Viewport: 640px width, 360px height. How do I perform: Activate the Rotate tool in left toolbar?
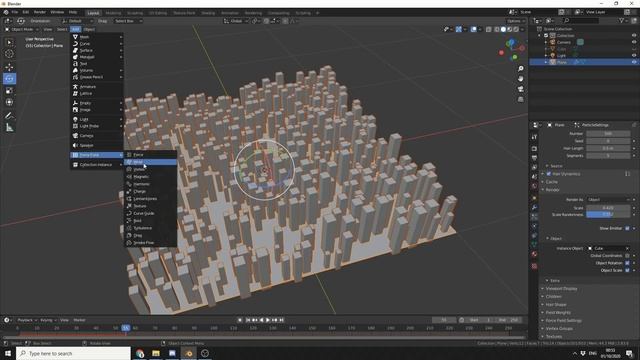click(x=9, y=79)
